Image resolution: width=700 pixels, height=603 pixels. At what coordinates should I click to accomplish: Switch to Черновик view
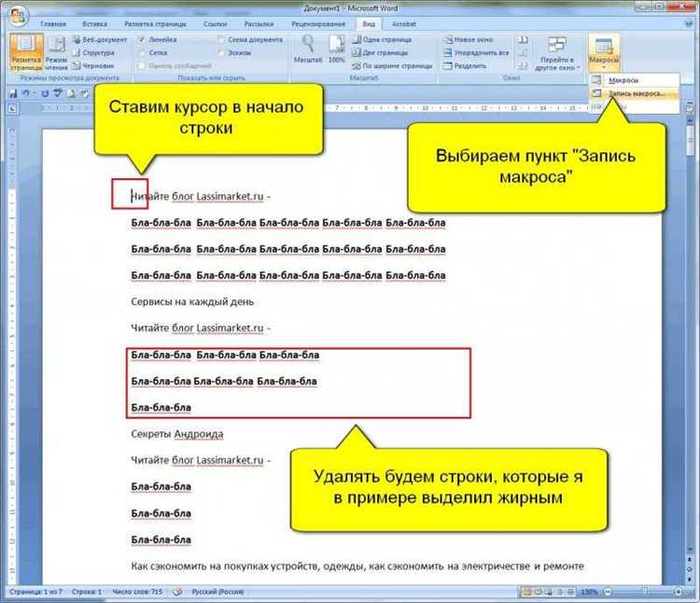93,65
